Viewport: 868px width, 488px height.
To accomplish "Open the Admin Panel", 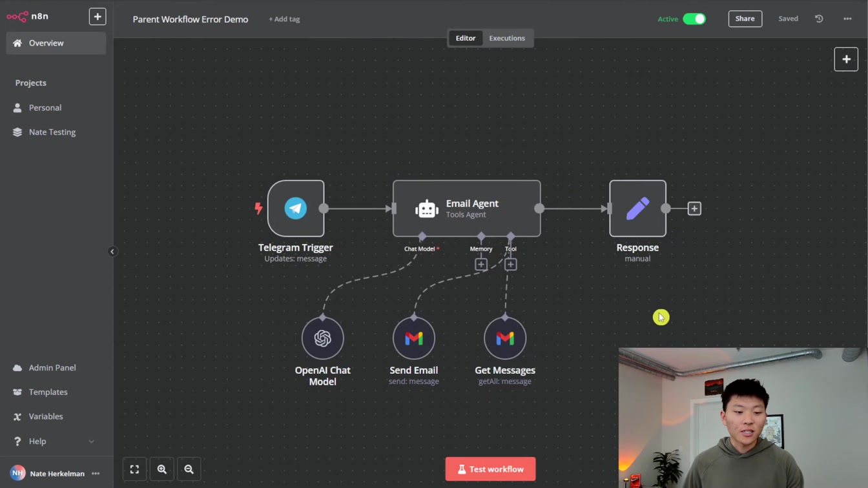I will (56, 368).
